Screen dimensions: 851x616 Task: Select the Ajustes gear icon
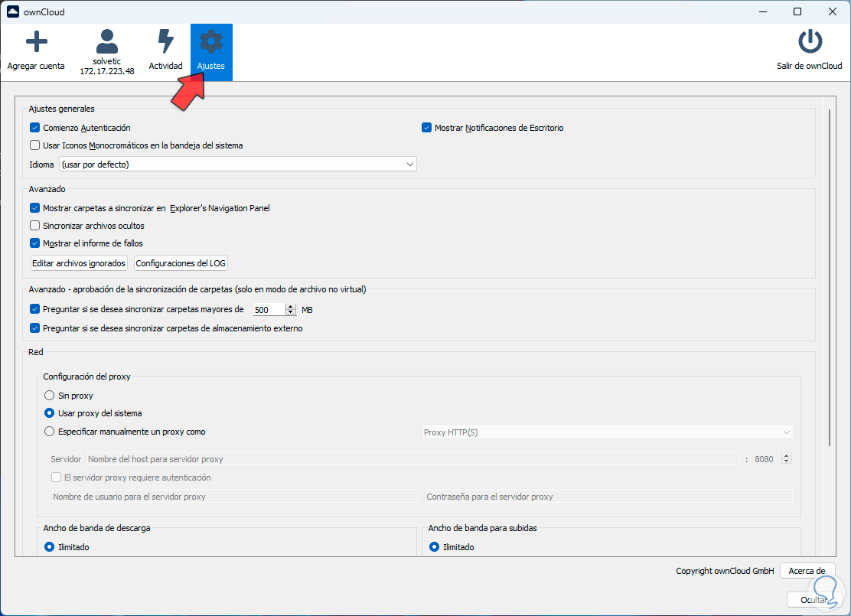click(x=211, y=42)
